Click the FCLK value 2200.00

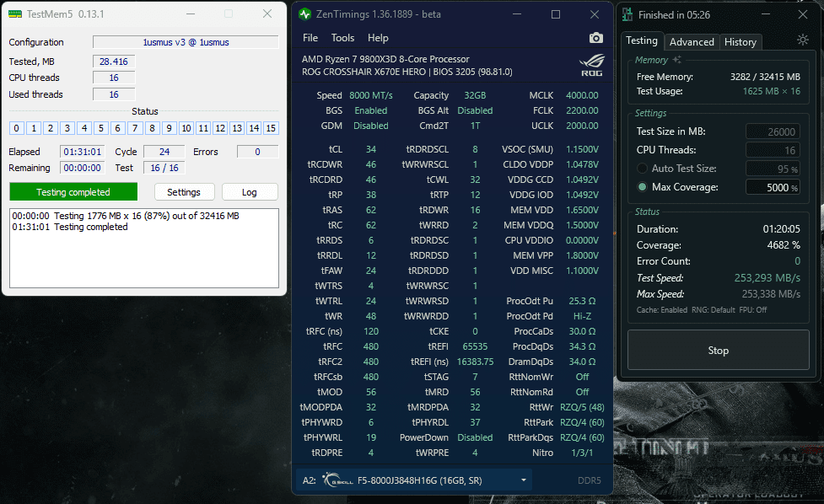click(582, 110)
